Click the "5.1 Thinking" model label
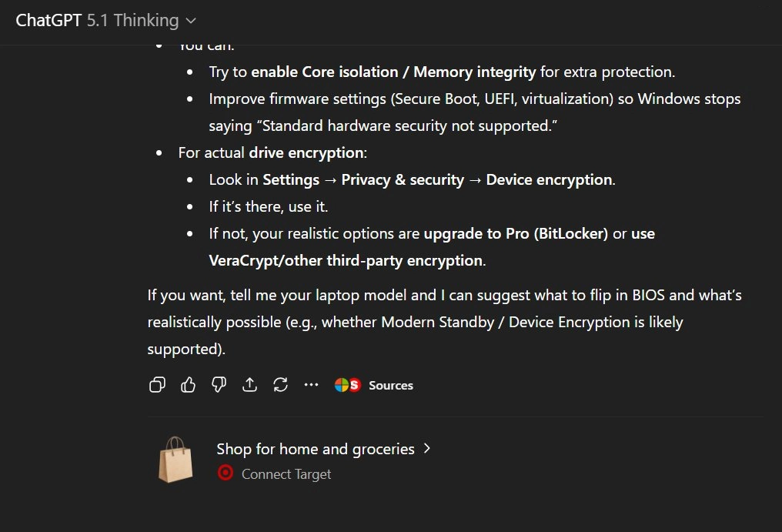This screenshot has height=532, width=782. click(x=132, y=21)
